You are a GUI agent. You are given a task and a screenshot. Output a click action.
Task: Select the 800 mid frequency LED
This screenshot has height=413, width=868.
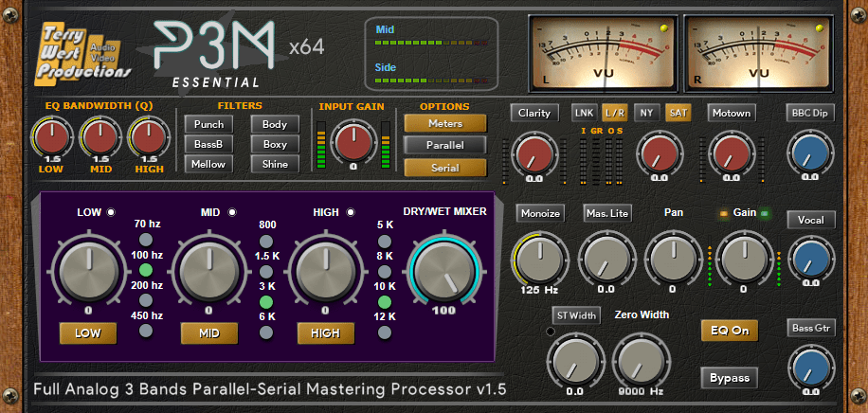(x=266, y=242)
